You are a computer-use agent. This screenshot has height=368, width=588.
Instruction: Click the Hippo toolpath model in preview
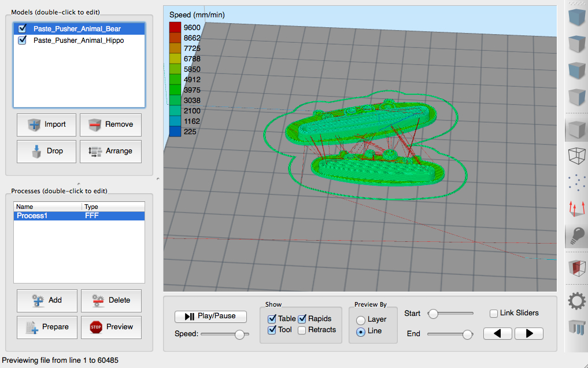[378, 168]
